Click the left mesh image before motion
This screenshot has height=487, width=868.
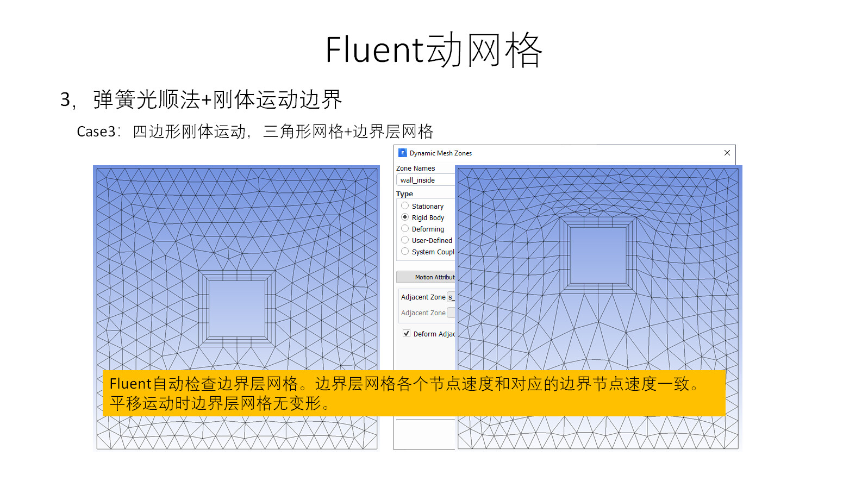tap(236, 308)
